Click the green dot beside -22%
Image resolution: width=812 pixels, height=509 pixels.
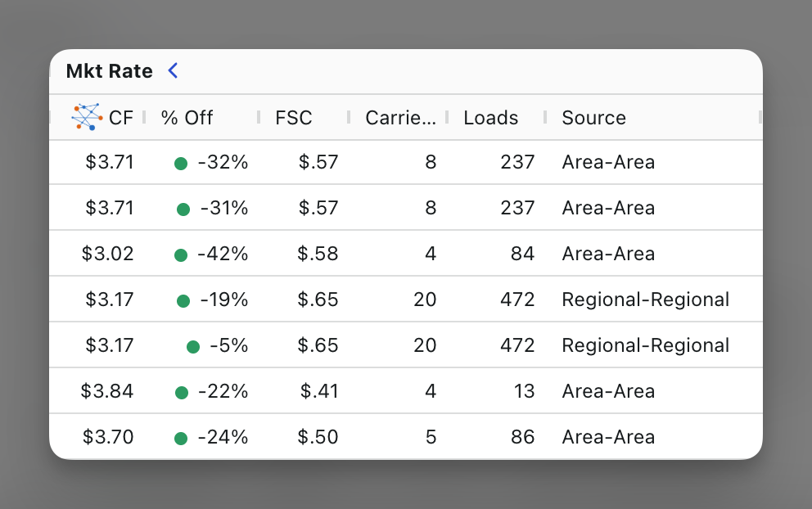click(x=182, y=393)
